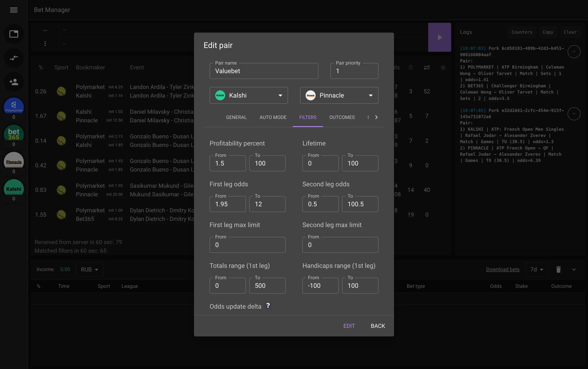Edit Second leg odds To field
Viewport: 588px width, 369px height.
coord(360,204)
